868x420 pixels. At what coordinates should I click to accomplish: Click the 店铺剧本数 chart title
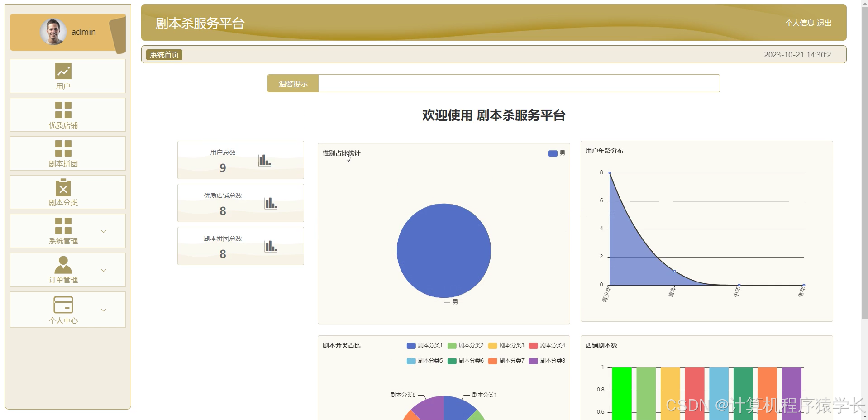601,346
